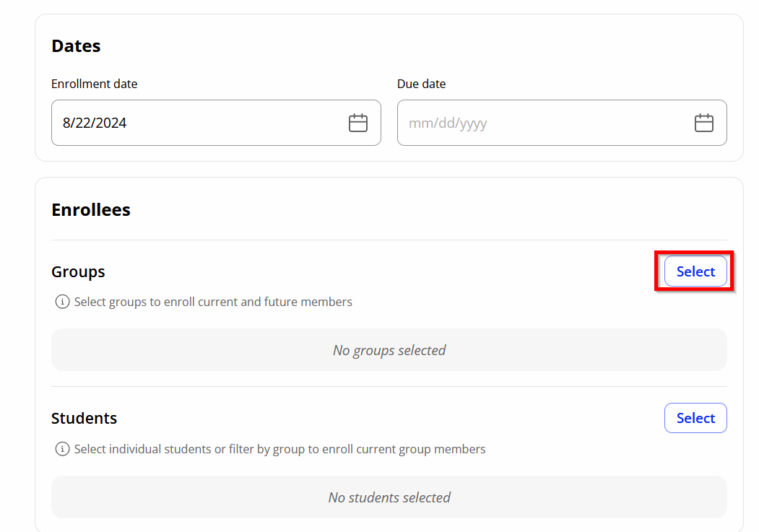
Task: Click the 8/22/2024 date value
Action: click(x=95, y=123)
